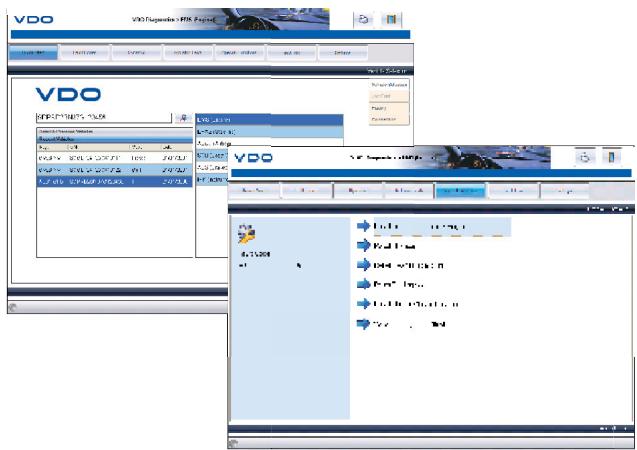Viewport: 637px width, 450px height.
Task: Open the second entry text beside its arrow in the front window
Action: (x=394, y=246)
